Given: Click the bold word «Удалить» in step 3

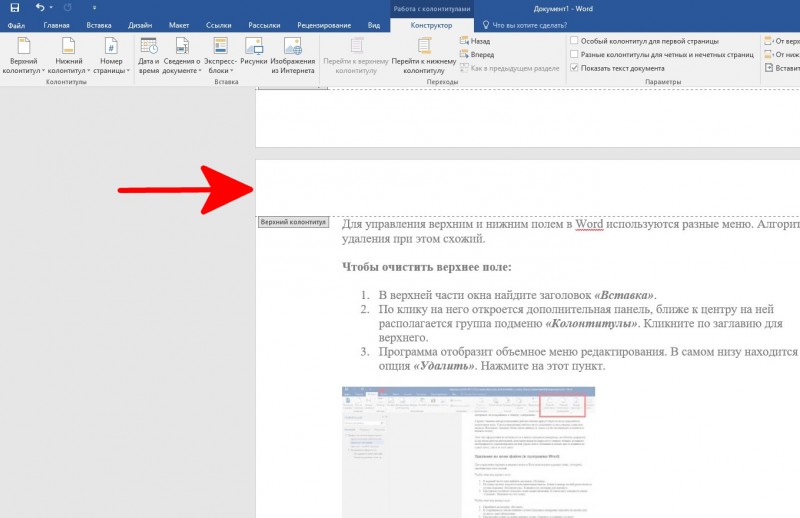Looking at the screenshot, I should [444, 366].
